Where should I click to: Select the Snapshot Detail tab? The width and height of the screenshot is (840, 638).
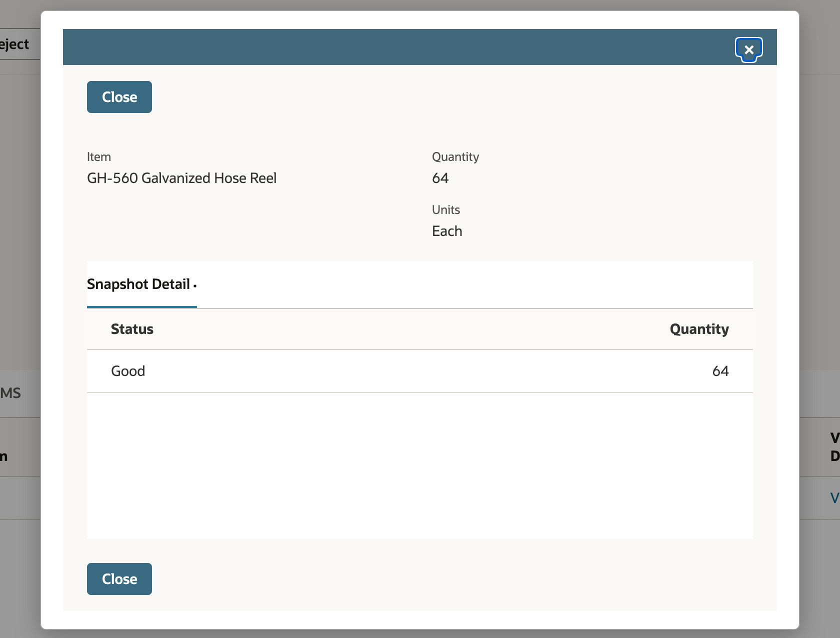point(142,284)
